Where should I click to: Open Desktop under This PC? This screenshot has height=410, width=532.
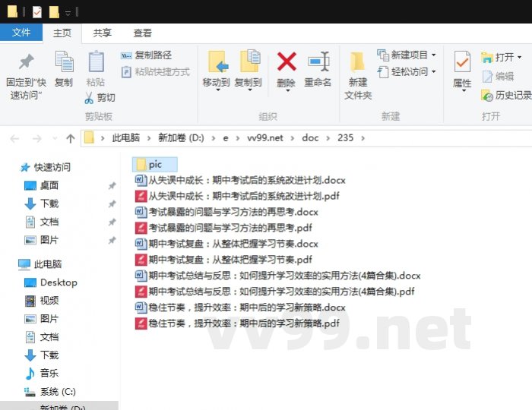[x=51, y=282]
